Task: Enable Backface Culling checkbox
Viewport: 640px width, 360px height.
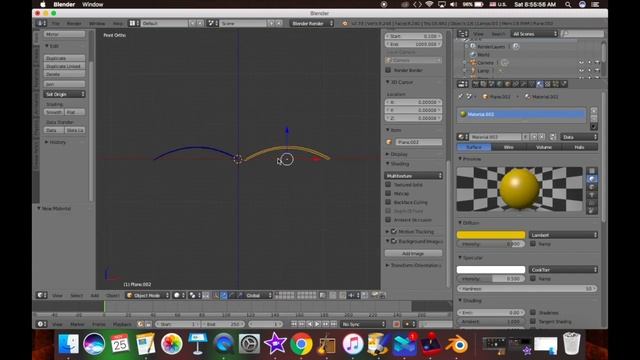Action: point(388,202)
